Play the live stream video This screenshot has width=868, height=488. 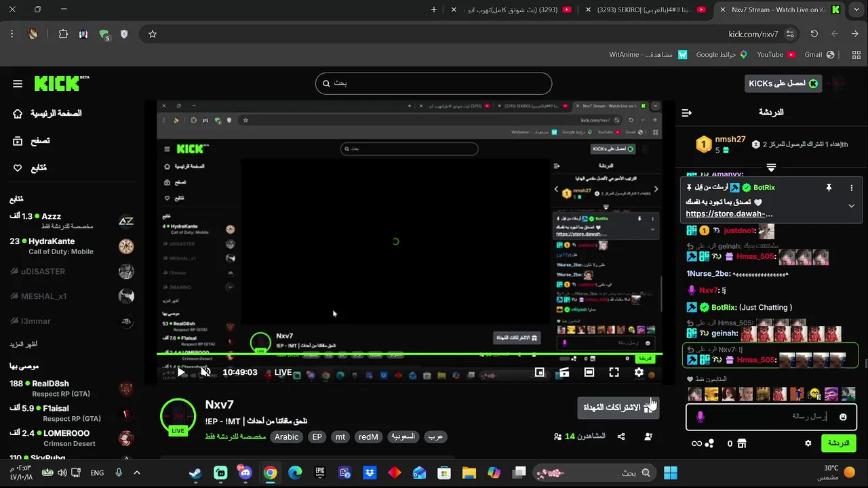coord(181,372)
